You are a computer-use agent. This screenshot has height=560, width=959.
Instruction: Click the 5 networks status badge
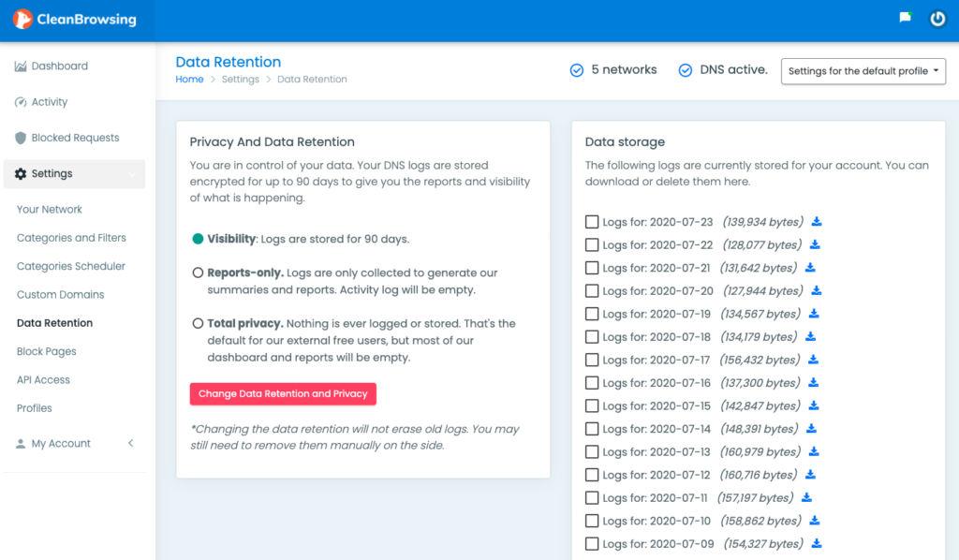tap(612, 69)
